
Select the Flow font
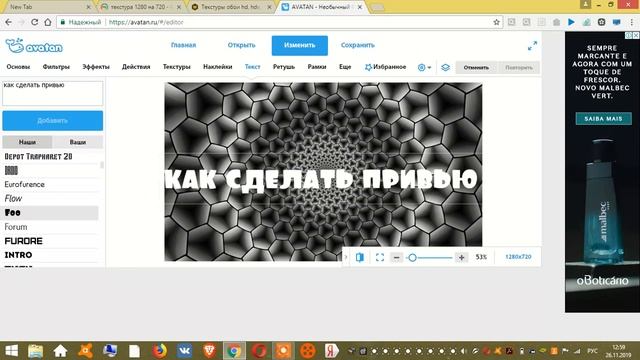13,199
